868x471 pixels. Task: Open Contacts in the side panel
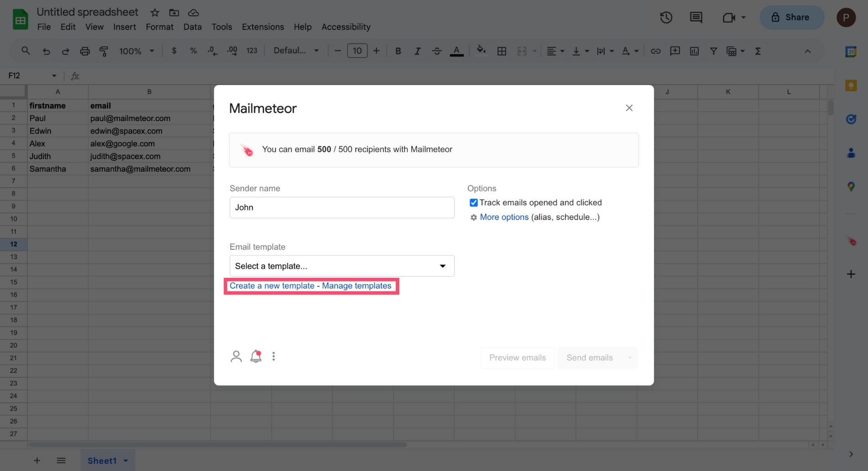(x=851, y=153)
